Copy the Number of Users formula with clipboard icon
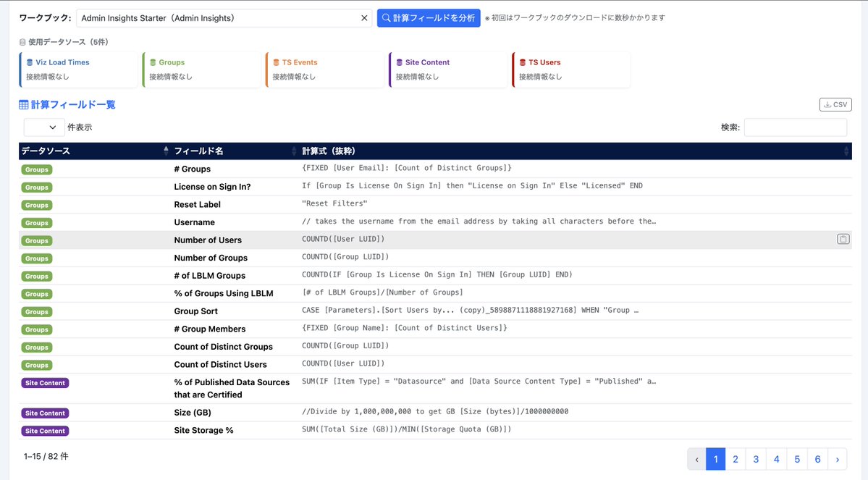This screenshot has width=868, height=480. click(x=843, y=239)
